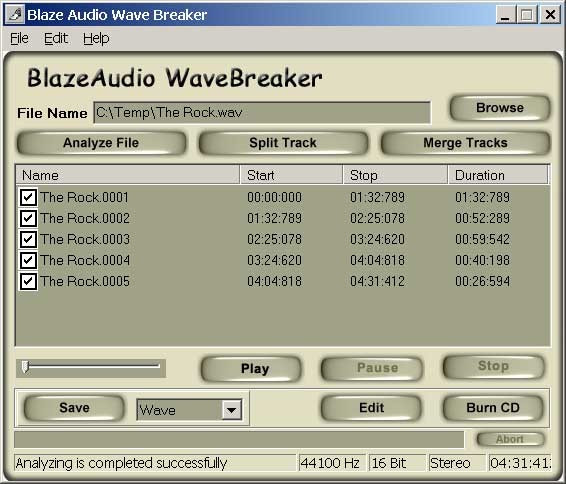
Task: Start playback with the Play button
Action: click(251, 369)
